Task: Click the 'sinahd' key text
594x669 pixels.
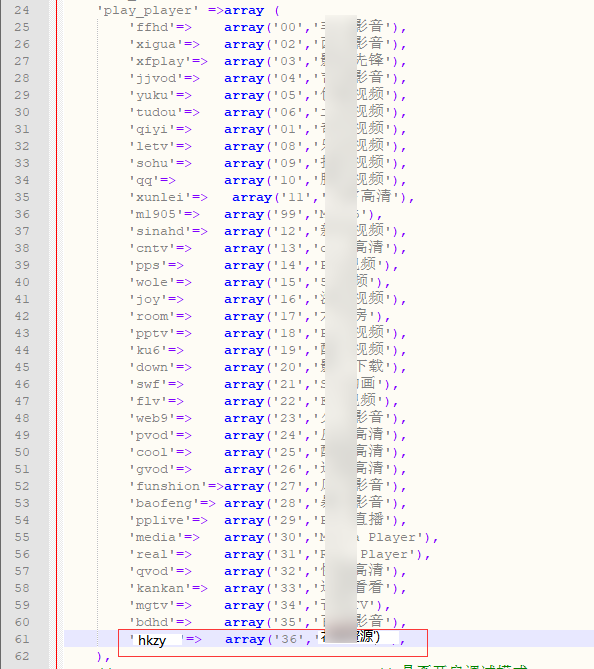Action: (x=160, y=232)
